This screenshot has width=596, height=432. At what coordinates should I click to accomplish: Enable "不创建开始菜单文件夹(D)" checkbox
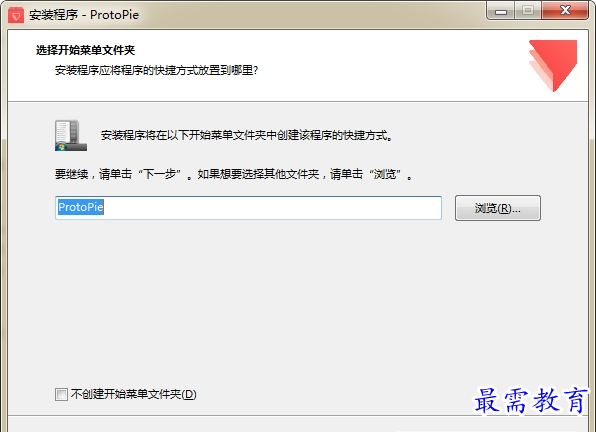point(61,394)
